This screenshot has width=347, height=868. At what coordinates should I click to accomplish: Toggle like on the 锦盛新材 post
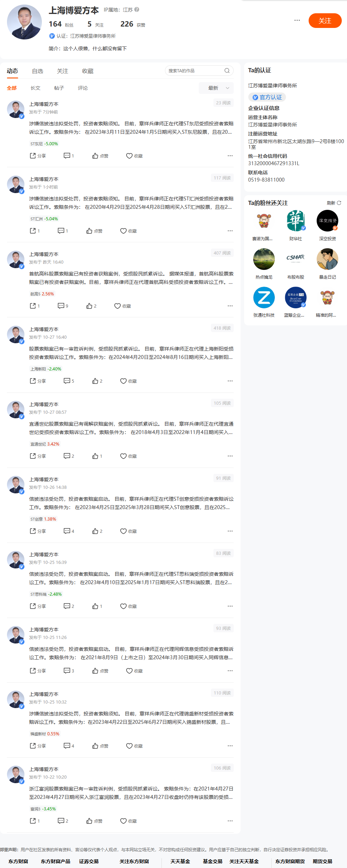100,746
